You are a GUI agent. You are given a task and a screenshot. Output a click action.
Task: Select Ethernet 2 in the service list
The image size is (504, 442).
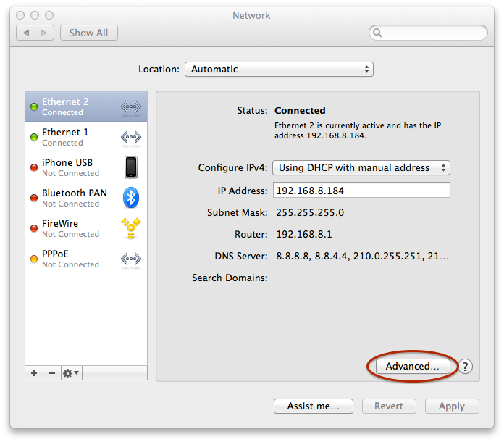click(x=86, y=107)
